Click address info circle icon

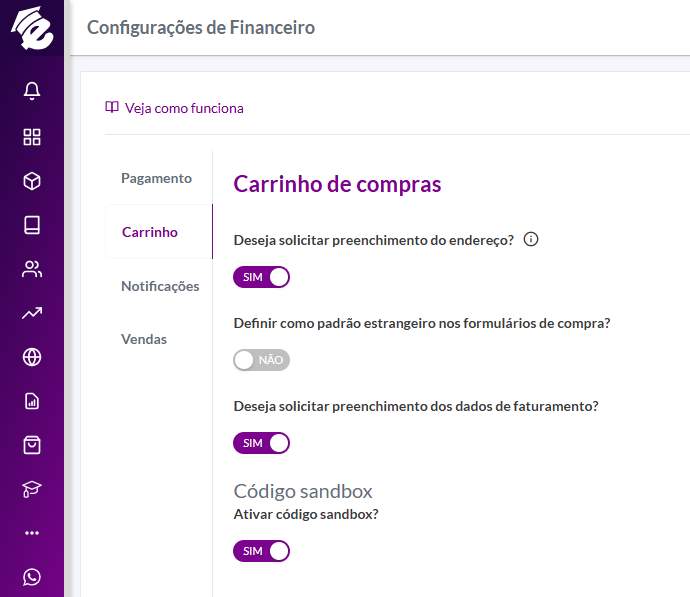coord(531,239)
